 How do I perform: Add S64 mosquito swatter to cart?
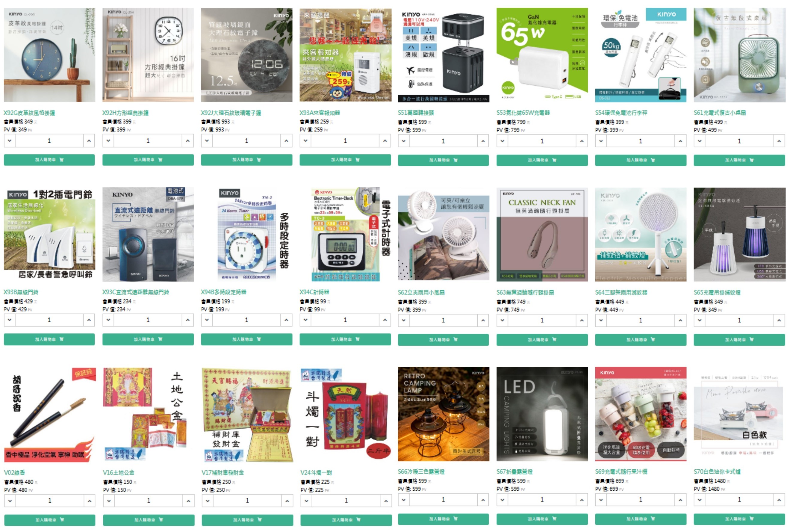640,340
